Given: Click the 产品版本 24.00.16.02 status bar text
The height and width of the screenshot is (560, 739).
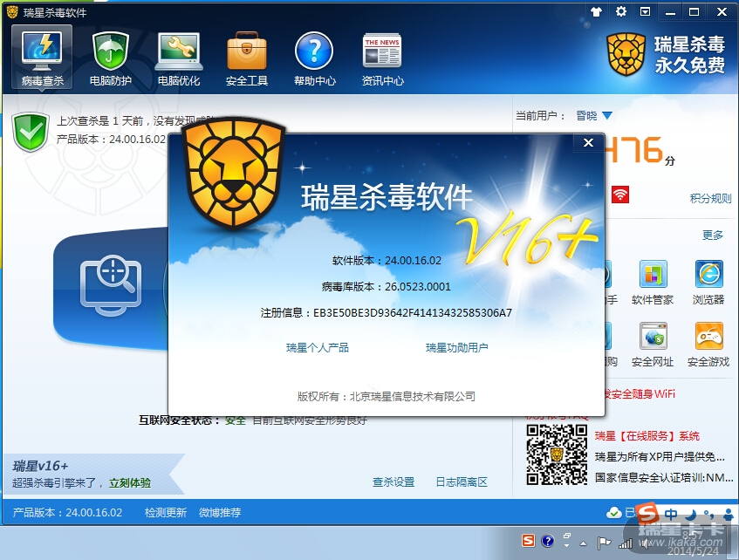Looking at the screenshot, I should (67, 512).
